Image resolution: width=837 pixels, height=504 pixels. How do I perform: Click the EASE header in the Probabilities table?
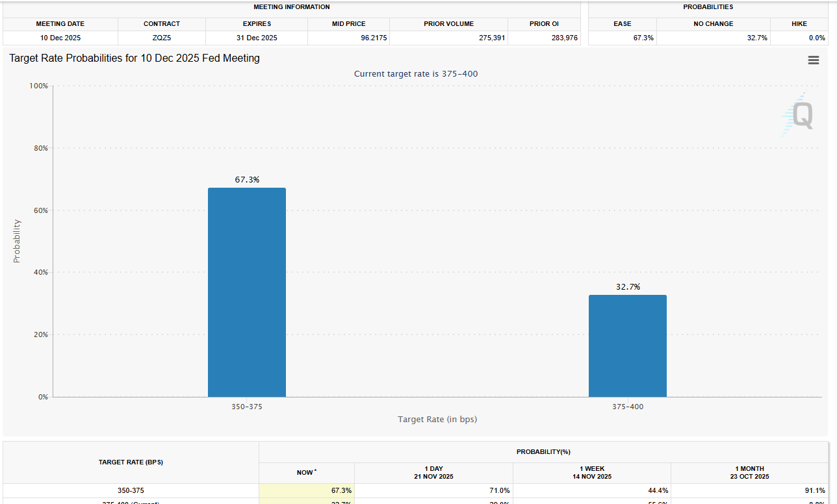(x=622, y=23)
